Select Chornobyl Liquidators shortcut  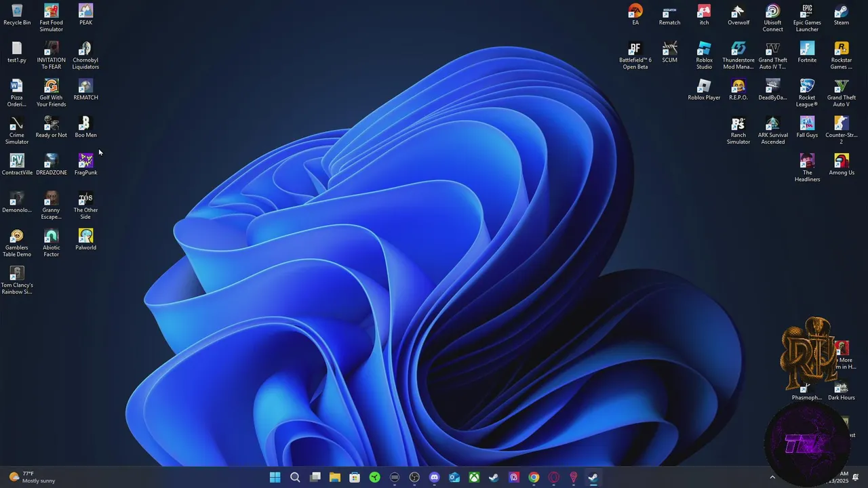85,56
